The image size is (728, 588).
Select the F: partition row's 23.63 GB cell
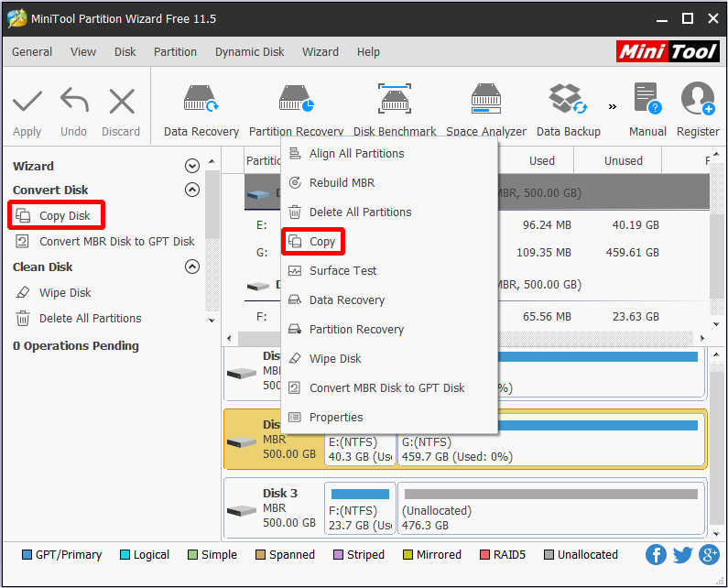pyautogui.click(x=636, y=317)
